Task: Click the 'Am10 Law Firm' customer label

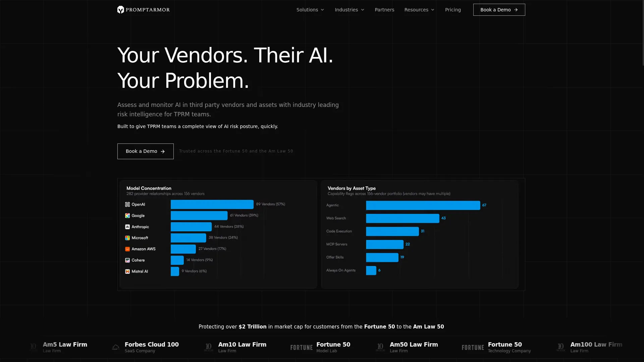Action: [x=242, y=345]
